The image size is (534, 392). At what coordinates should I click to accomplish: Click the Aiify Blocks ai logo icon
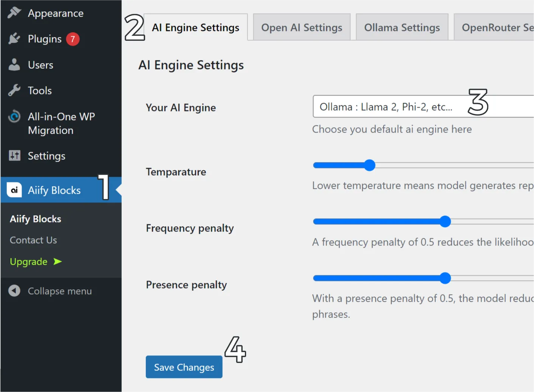click(14, 190)
